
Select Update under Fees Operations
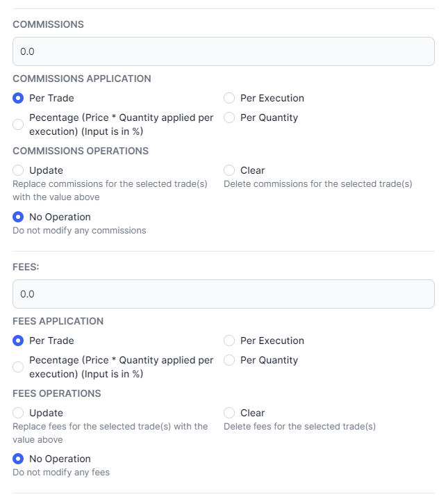coord(19,413)
